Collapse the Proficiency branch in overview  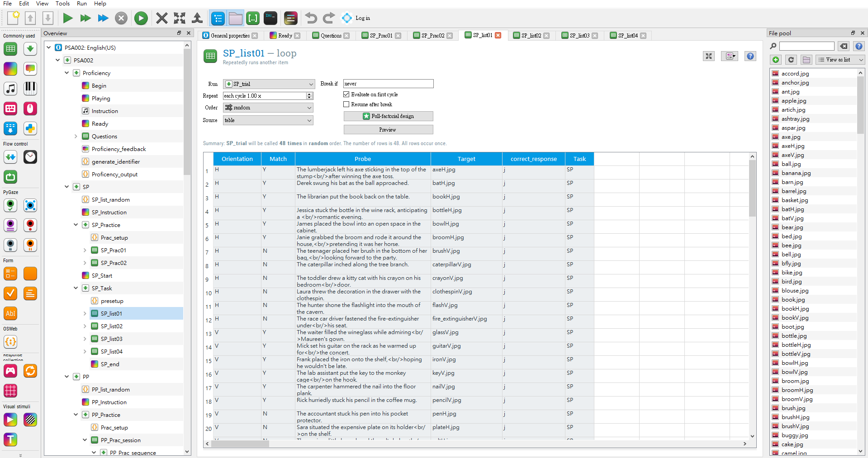66,73
